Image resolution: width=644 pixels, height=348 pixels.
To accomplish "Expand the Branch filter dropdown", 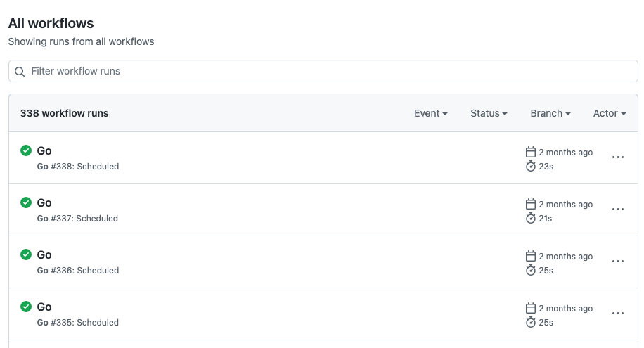I will click(x=550, y=113).
